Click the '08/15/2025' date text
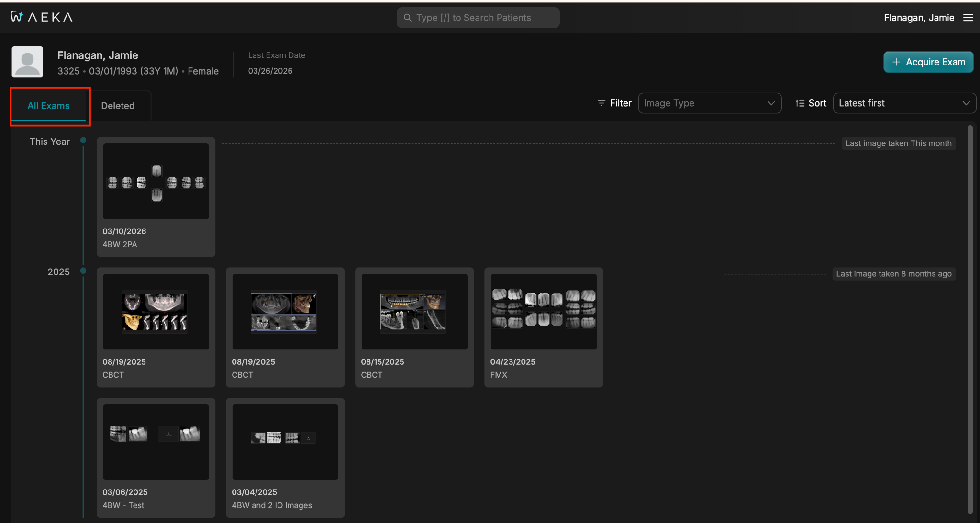The height and width of the screenshot is (523, 980). pos(382,362)
